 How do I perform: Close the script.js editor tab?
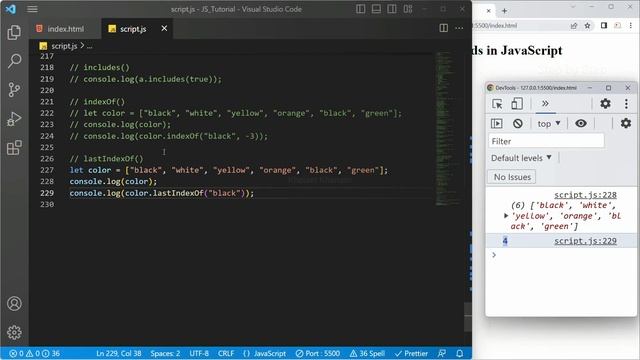coord(164,28)
